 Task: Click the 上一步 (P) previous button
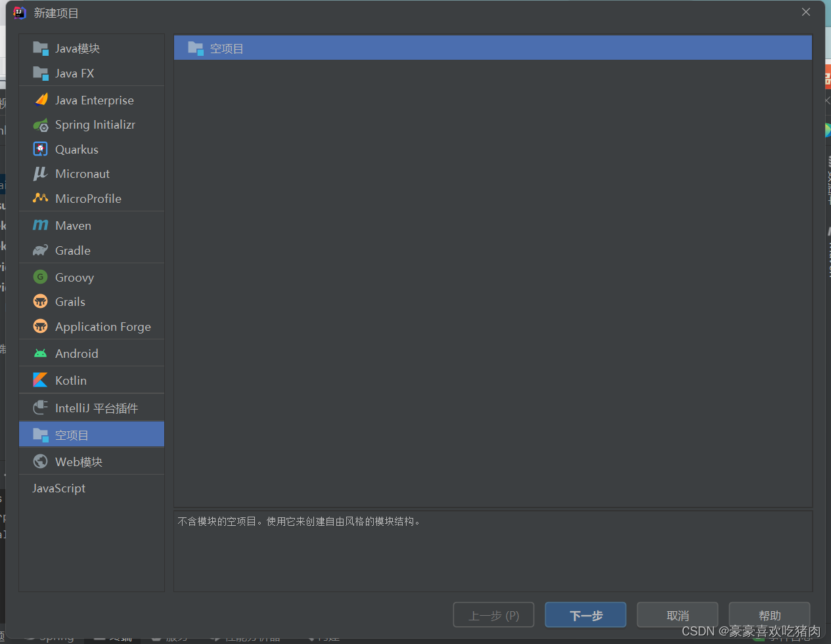point(493,615)
